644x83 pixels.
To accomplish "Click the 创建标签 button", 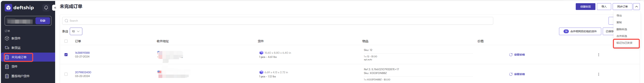I will click(x=585, y=7).
